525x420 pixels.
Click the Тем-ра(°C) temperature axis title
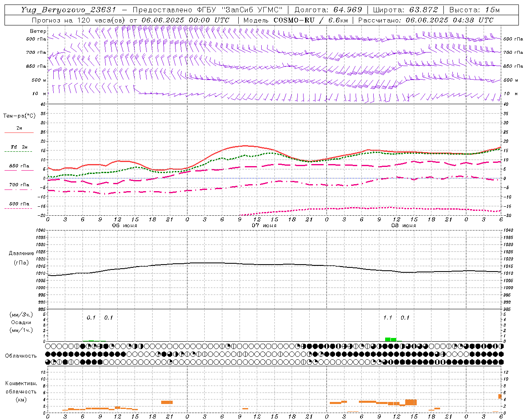19,116
